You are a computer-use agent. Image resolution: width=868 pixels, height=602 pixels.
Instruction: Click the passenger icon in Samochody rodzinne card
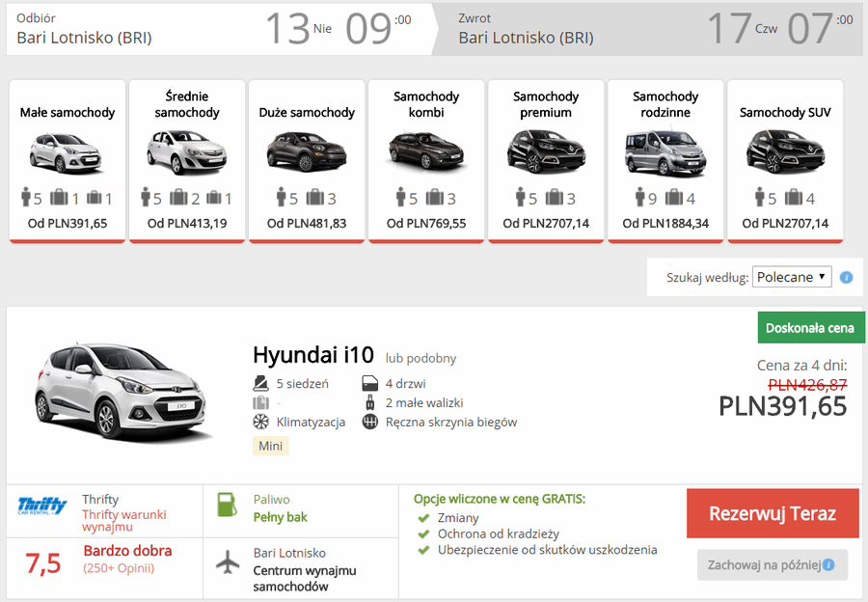click(640, 197)
